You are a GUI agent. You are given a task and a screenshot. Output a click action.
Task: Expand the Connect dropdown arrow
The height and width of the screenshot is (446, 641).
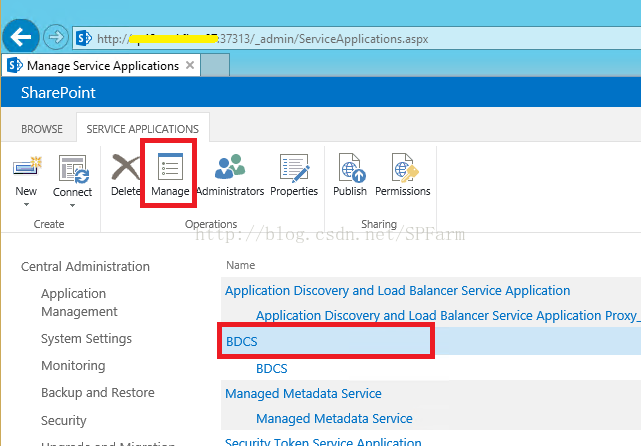[72, 205]
